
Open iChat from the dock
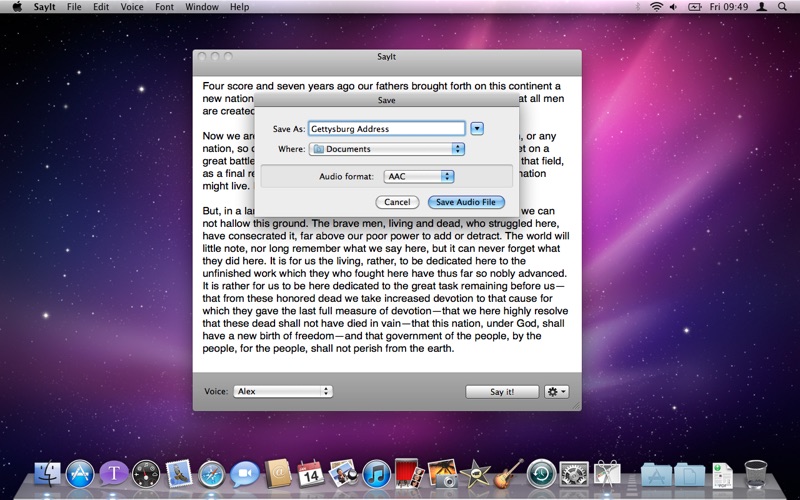point(245,474)
